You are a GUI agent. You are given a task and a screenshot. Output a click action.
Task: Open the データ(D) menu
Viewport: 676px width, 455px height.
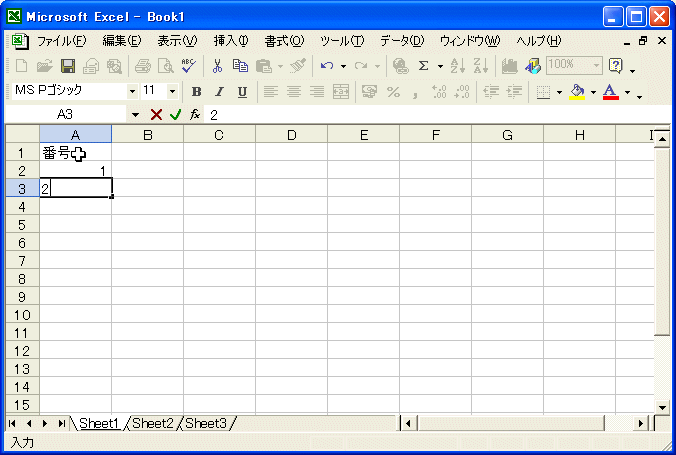click(402, 41)
